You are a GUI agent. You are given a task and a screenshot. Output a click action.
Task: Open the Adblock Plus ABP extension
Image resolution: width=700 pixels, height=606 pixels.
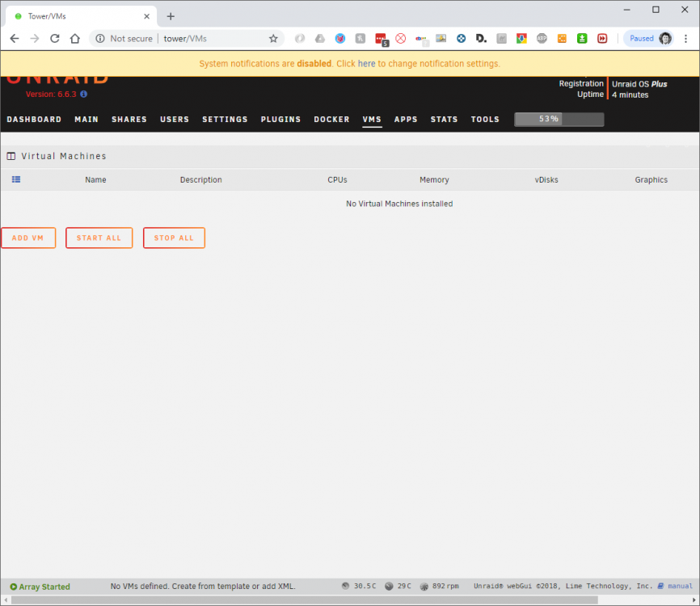(542, 38)
